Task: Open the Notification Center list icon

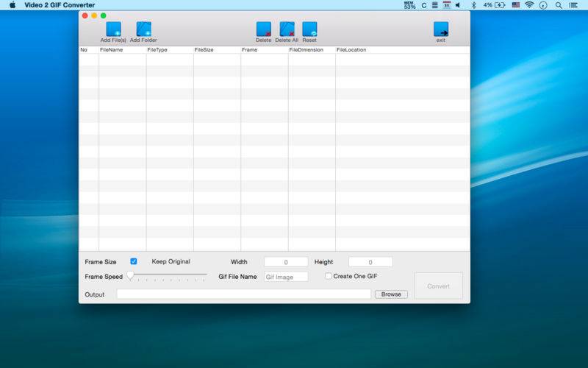Action: pos(573,5)
